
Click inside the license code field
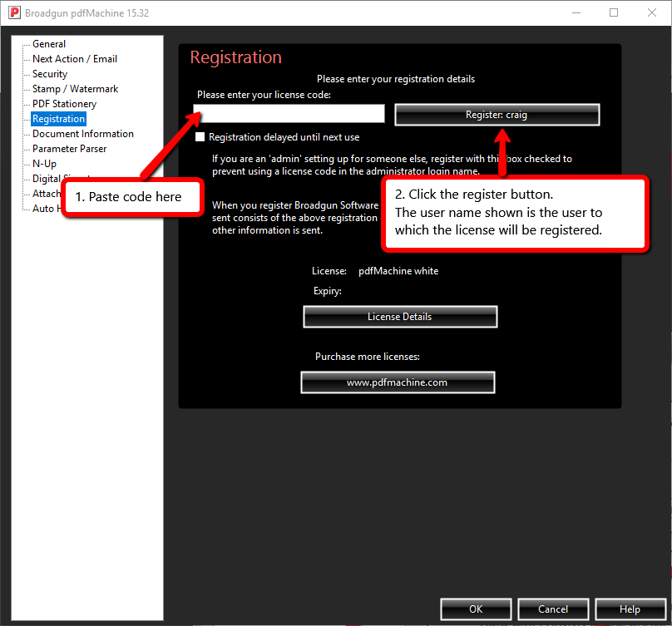[x=289, y=114]
